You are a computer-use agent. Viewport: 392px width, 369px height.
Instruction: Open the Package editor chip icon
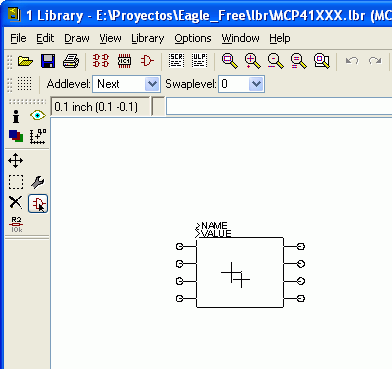tap(124, 61)
